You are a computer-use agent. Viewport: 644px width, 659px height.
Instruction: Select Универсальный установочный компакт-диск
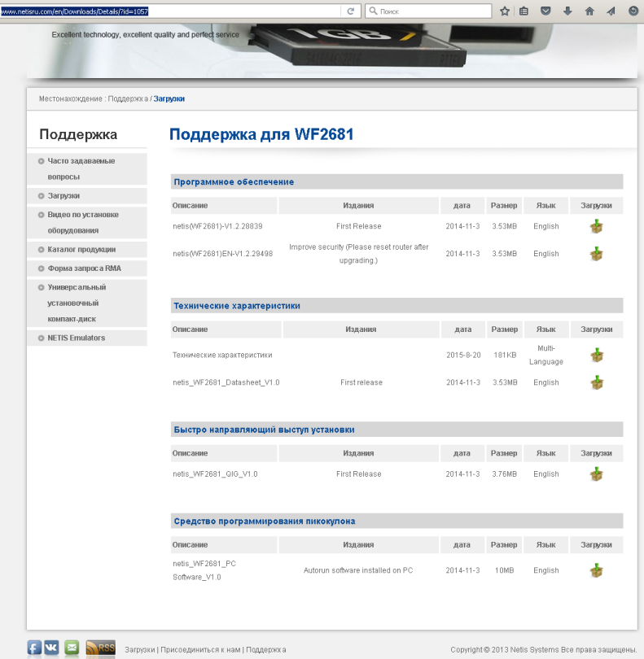click(87, 303)
